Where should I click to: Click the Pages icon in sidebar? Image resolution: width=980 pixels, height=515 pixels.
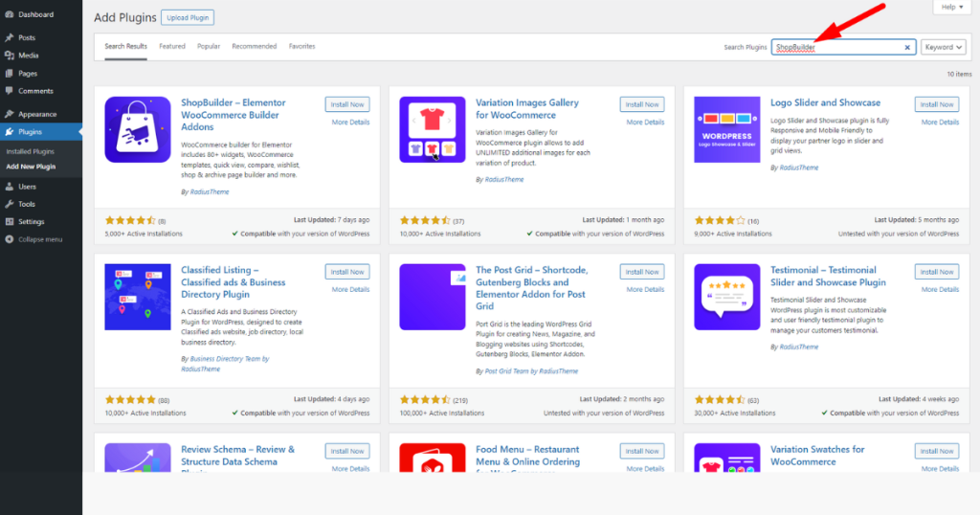[10, 73]
